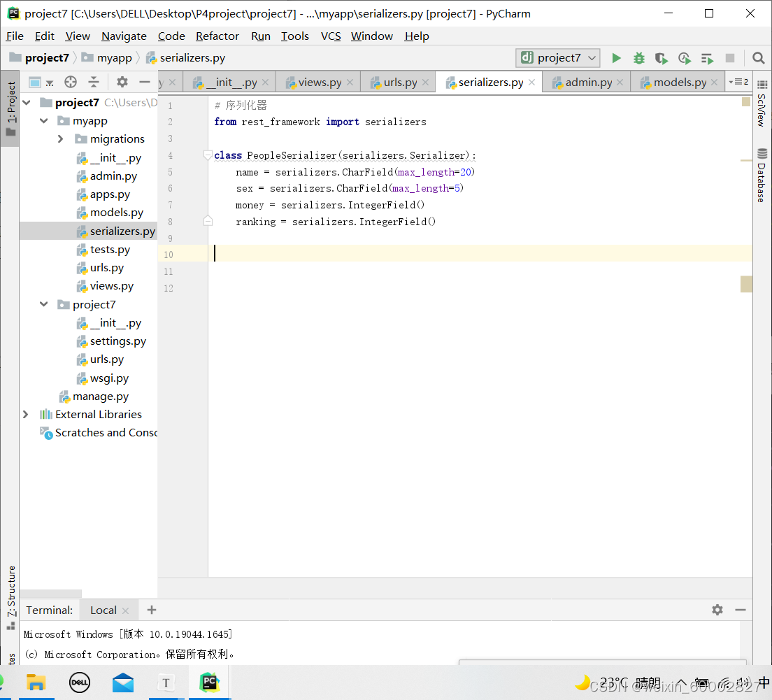Expand External Libraries node
Image resolution: width=772 pixels, height=700 pixels.
click(x=26, y=415)
